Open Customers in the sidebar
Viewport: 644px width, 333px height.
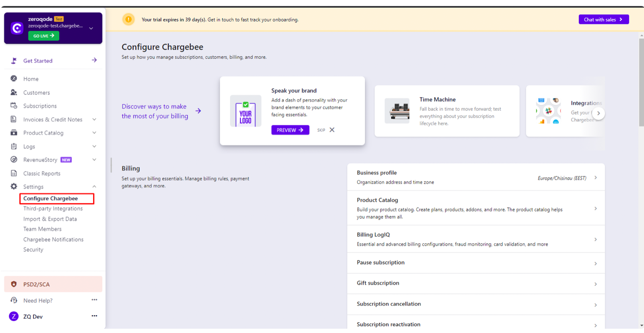36,92
